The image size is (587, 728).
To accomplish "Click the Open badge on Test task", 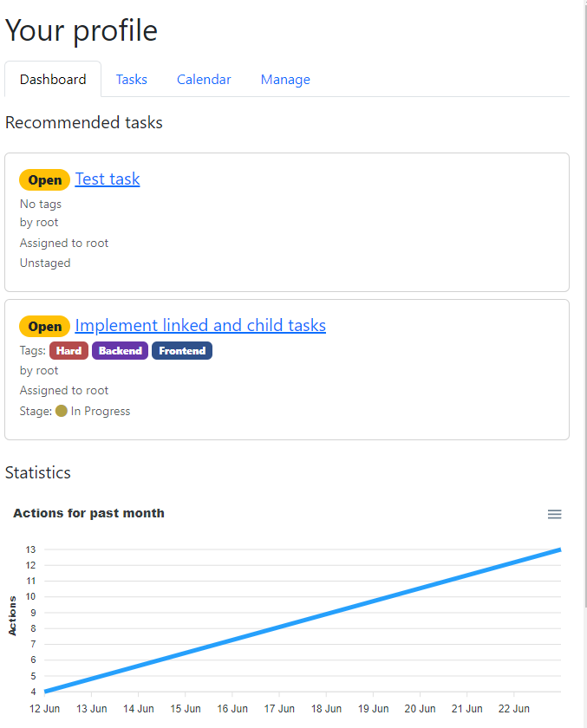I will pyautogui.click(x=45, y=180).
